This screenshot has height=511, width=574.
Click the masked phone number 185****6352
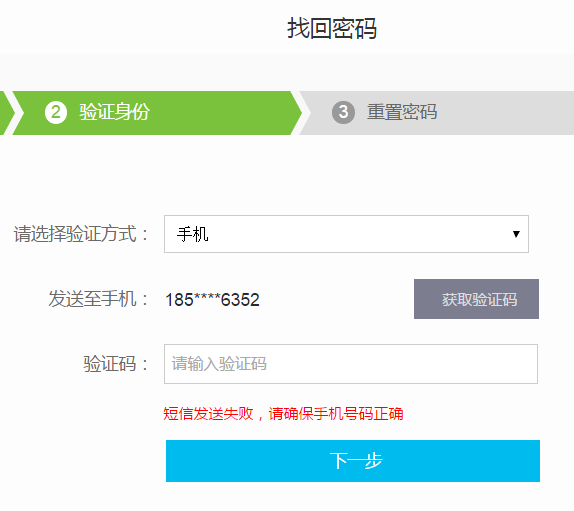click(212, 300)
